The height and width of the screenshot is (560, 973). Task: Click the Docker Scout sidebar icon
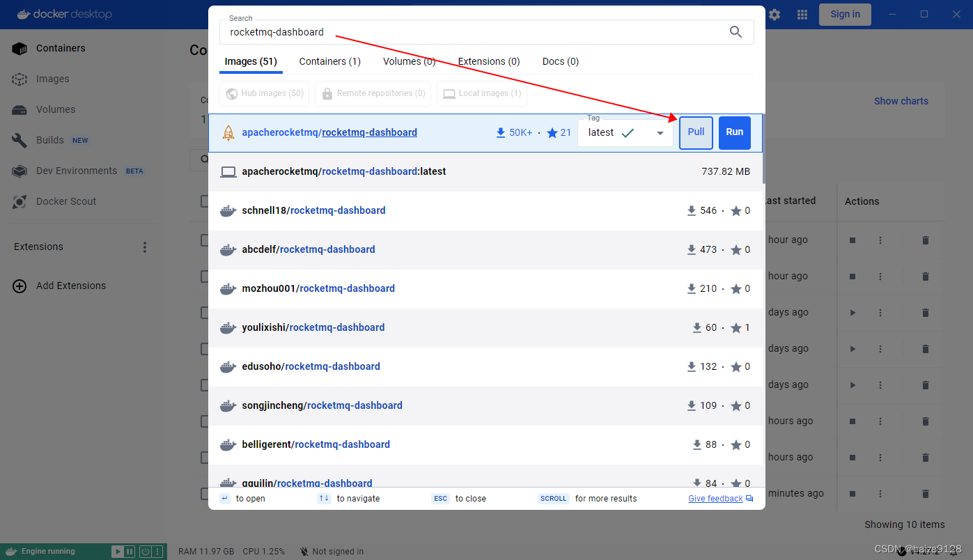tap(20, 201)
